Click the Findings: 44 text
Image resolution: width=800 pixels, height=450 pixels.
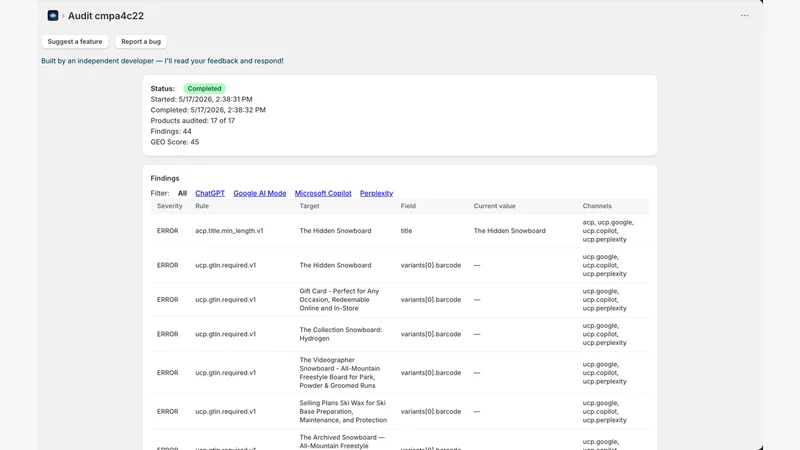[171, 131]
